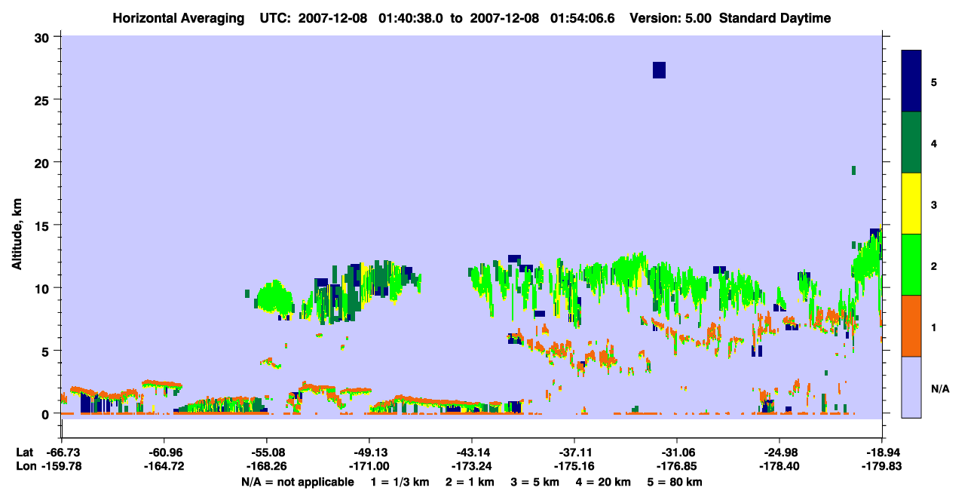The image size is (980, 503).
Task: Click longitude value -159.78
Action: point(61,467)
